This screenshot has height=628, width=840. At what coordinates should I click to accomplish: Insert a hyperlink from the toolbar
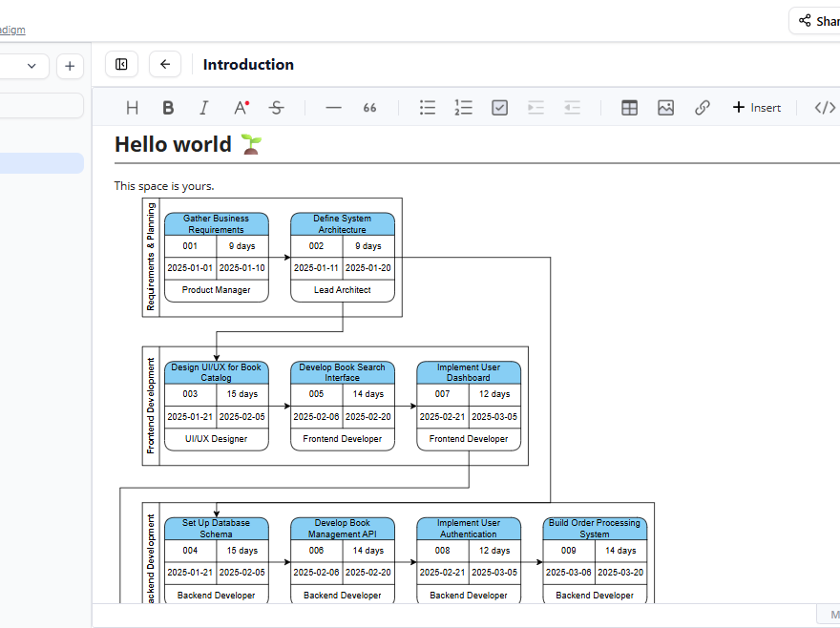[702, 107]
